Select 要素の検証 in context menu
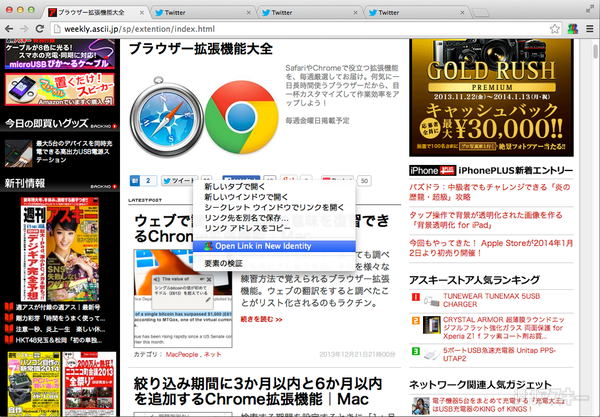 pos(274,263)
